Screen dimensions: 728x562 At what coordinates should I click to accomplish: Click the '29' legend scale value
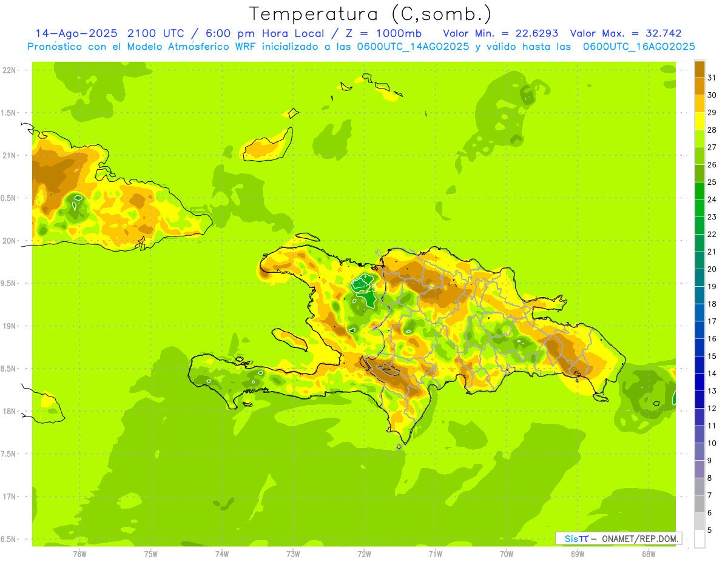point(712,112)
